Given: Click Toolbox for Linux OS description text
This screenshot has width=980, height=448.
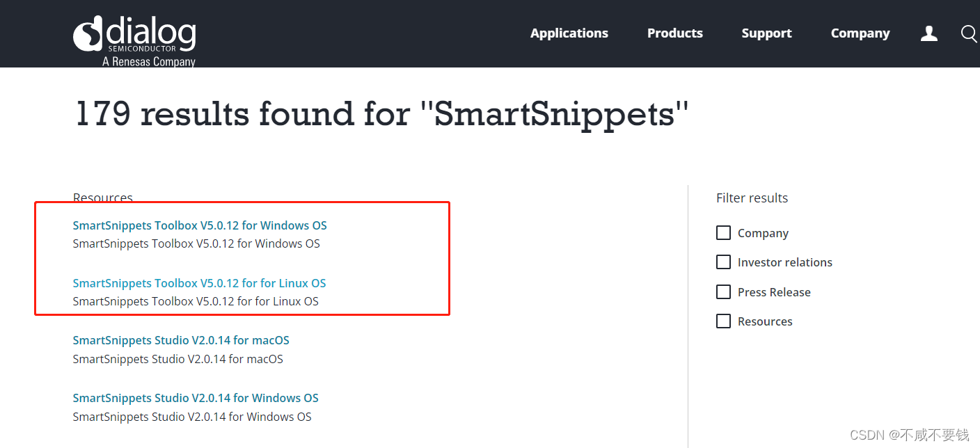Looking at the screenshot, I should 196,301.
